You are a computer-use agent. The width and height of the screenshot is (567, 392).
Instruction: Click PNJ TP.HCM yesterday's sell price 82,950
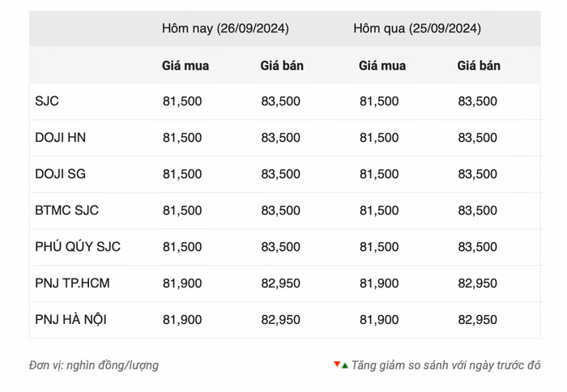477,283
